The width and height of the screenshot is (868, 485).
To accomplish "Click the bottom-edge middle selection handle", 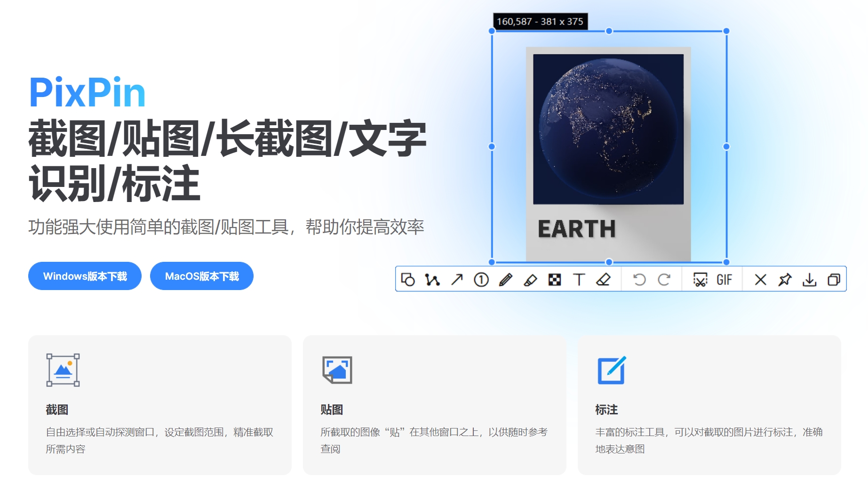I will [x=609, y=262].
